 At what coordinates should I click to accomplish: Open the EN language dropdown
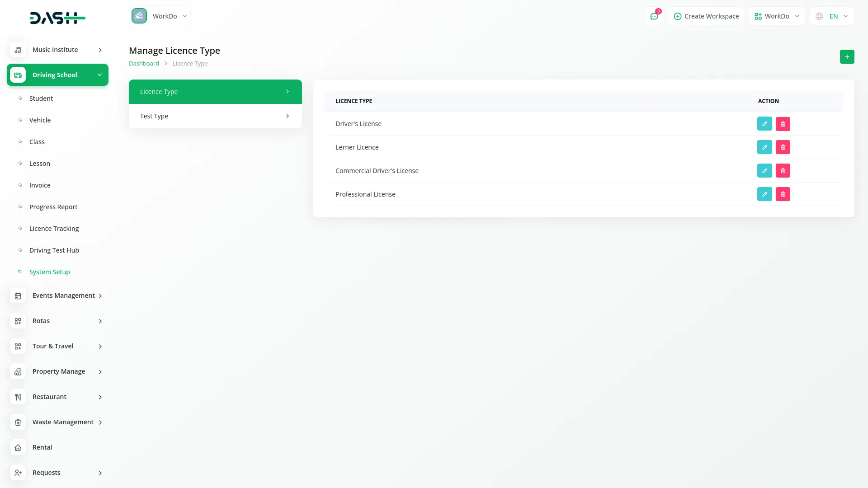coord(832,16)
